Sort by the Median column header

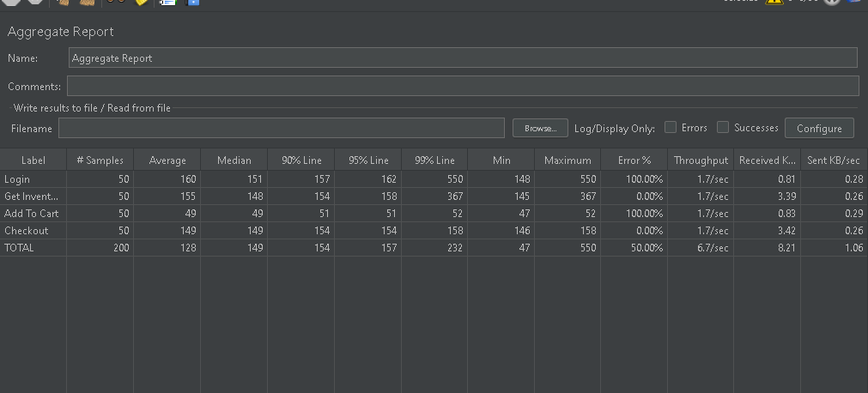point(234,160)
